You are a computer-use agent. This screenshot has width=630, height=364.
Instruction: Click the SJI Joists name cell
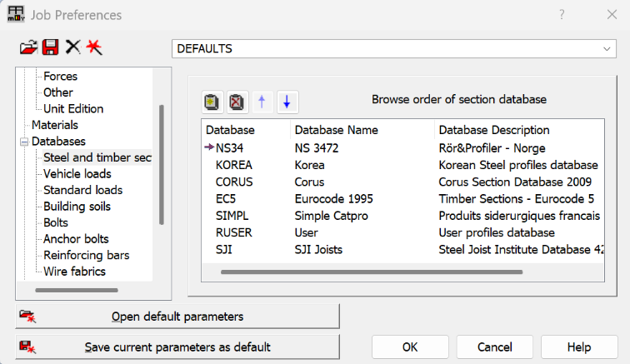(x=318, y=250)
